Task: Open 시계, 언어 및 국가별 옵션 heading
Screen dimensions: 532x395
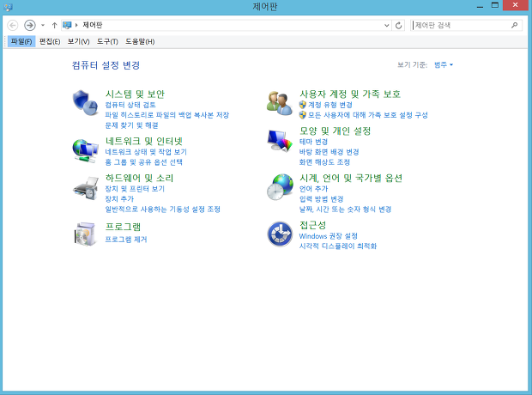Action: [350, 178]
